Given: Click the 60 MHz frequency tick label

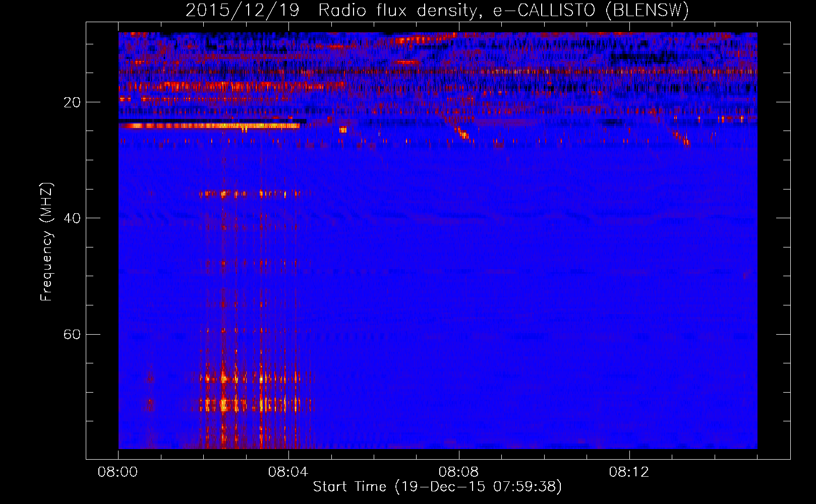Looking at the screenshot, I should (x=72, y=334).
